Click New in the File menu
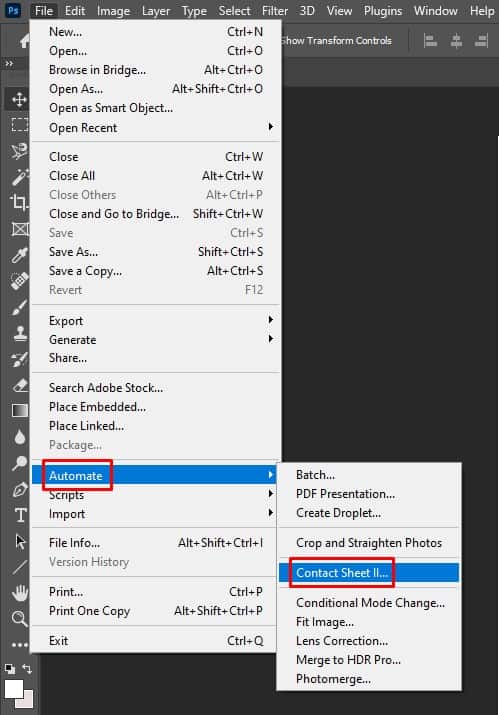The width and height of the screenshot is (499, 715). [155, 32]
